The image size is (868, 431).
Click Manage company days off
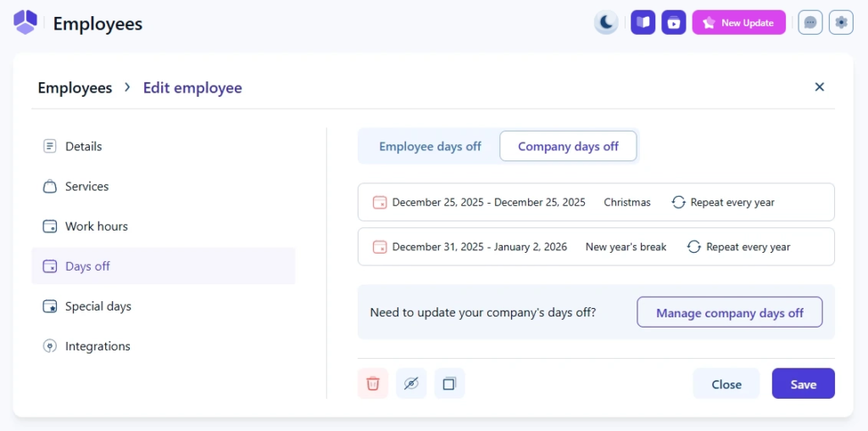pyautogui.click(x=729, y=313)
